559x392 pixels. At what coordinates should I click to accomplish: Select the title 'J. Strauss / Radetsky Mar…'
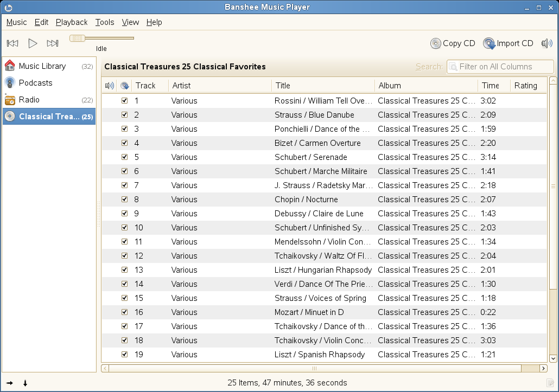pyautogui.click(x=323, y=185)
